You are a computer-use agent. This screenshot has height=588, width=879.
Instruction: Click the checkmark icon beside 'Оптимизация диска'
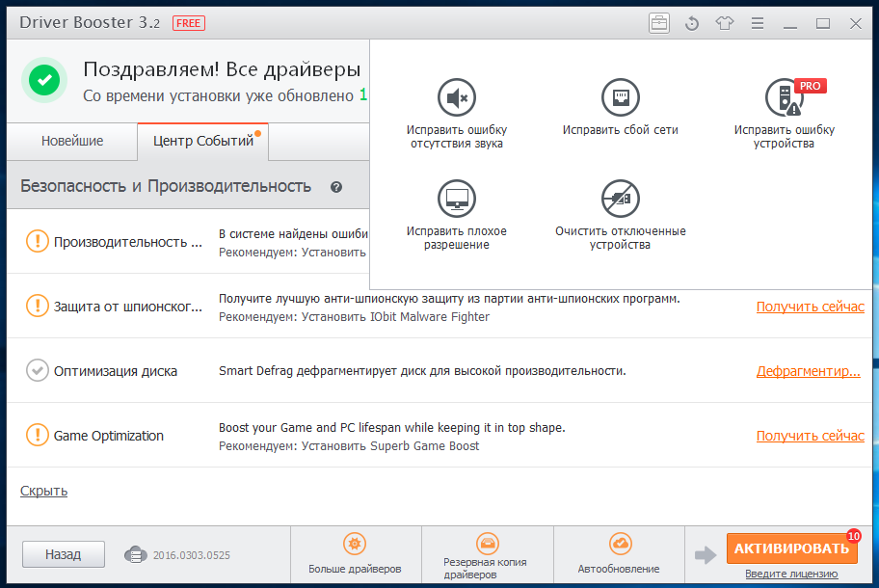[38, 370]
